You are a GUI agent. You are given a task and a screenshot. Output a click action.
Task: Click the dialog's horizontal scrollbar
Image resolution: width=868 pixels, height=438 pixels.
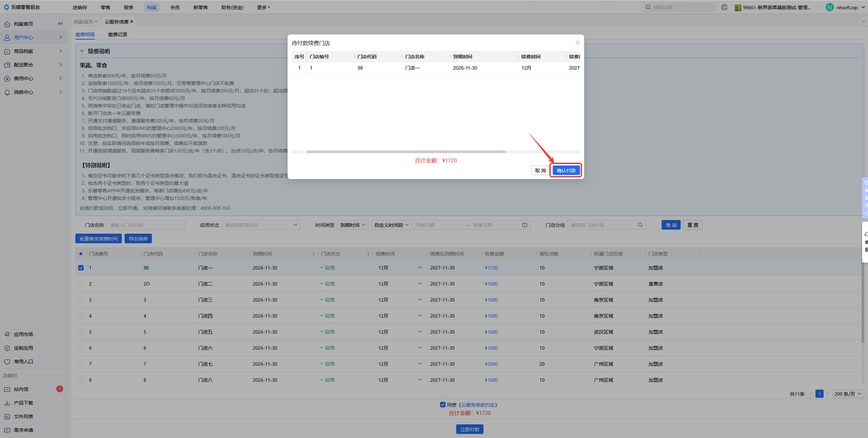click(406, 152)
